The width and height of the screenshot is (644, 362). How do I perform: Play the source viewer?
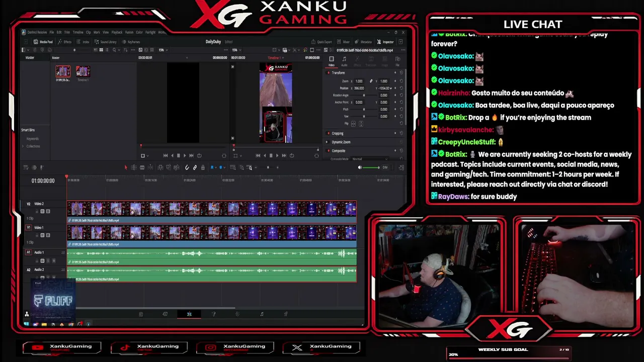coord(184,155)
